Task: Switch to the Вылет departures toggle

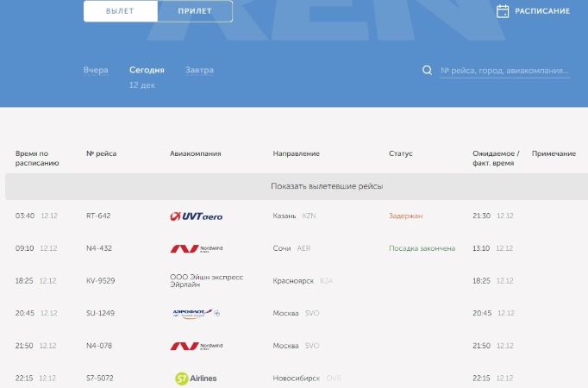Action: click(x=121, y=11)
